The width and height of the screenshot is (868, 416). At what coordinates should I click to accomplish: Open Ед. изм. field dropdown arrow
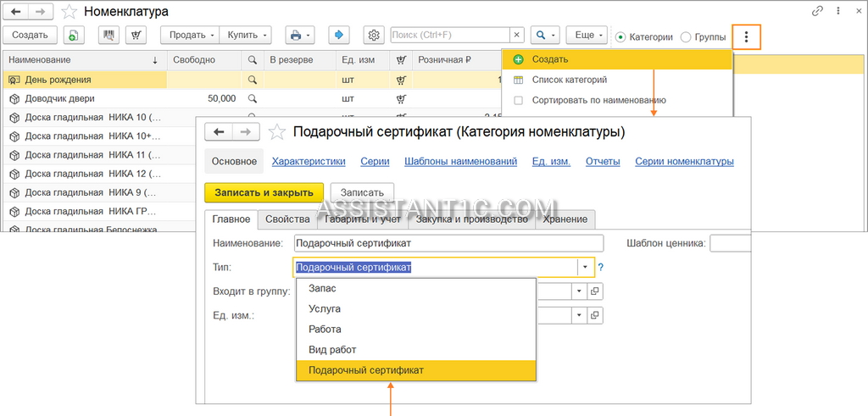coord(580,315)
